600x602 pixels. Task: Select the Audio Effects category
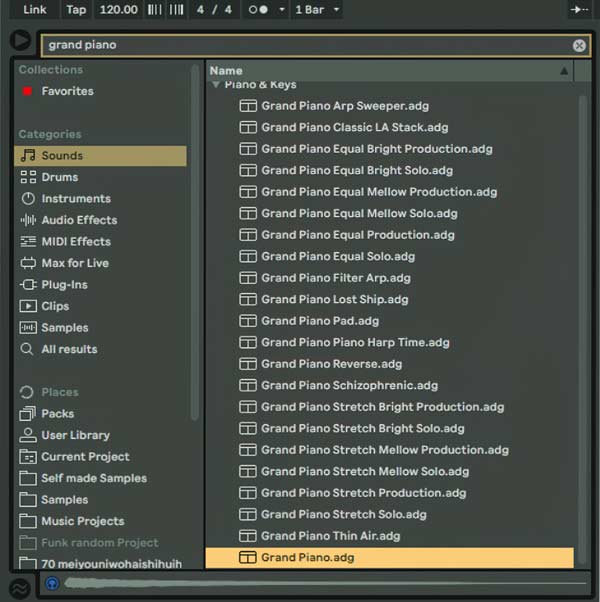[100, 220]
